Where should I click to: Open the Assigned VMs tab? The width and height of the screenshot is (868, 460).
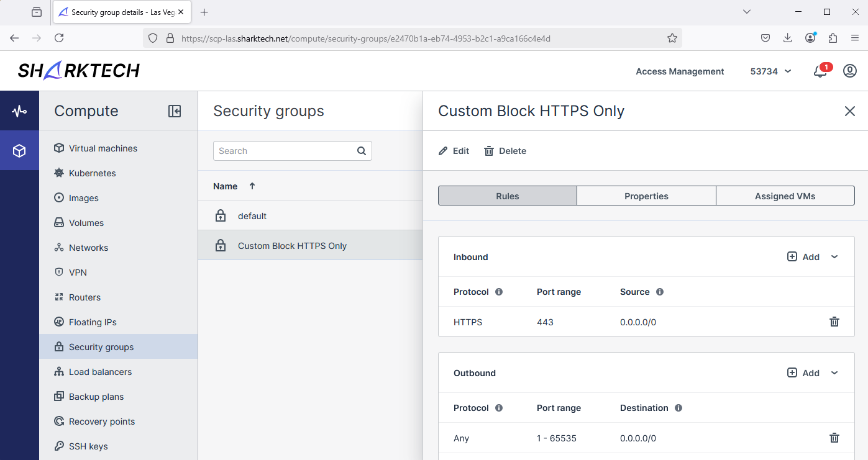coord(785,196)
